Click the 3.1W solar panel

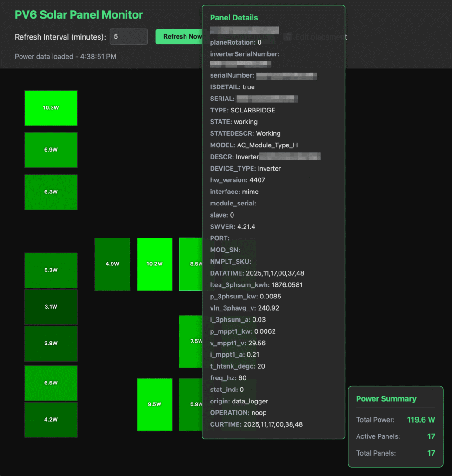pos(51,307)
